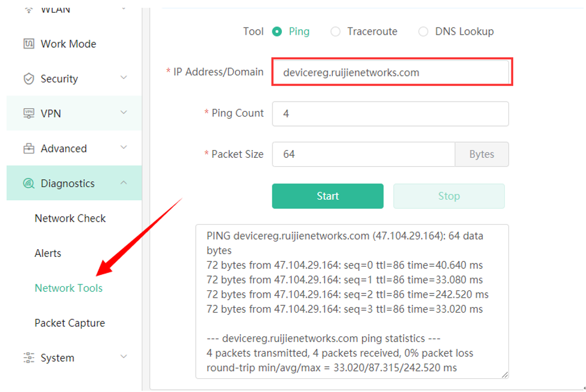Click the Ping Count input field
The width and height of the screenshot is (586, 392).
[391, 114]
